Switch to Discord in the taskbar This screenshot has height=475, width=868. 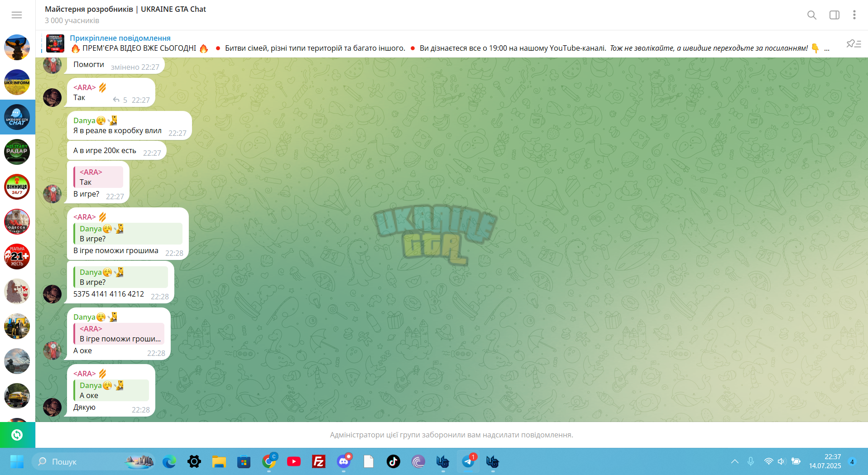pos(344,461)
